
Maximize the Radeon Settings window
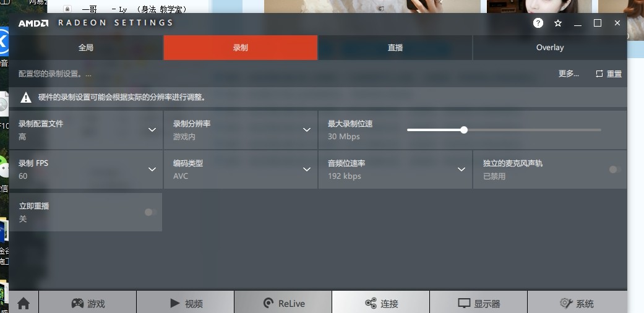(x=598, y=23)
